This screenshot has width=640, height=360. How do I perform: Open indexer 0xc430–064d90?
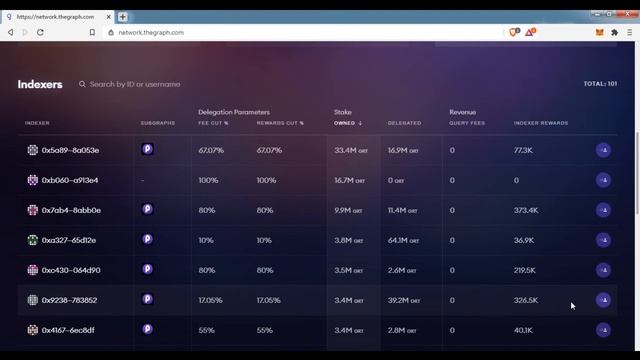[x=71, y=270]
